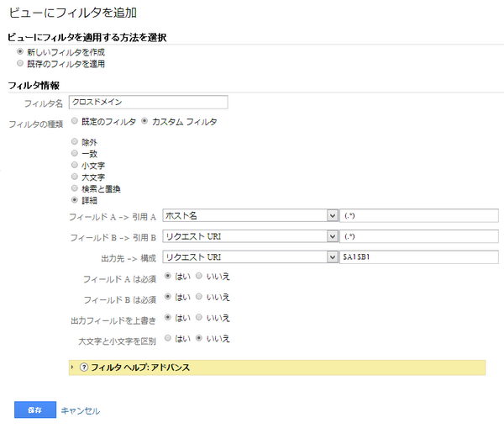
Task: Expand the 'フィルタ ヘルプ: アドバンス' section
Action: tap(277, 367)
